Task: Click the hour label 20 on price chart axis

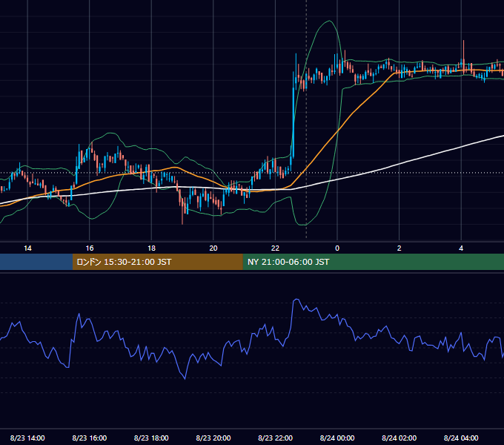Action: [213, 248]
